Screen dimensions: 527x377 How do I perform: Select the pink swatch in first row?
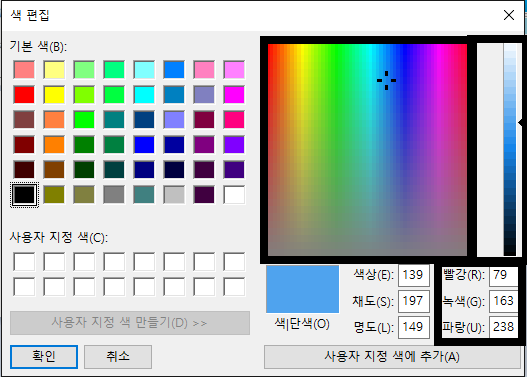(x=204, y=70)
